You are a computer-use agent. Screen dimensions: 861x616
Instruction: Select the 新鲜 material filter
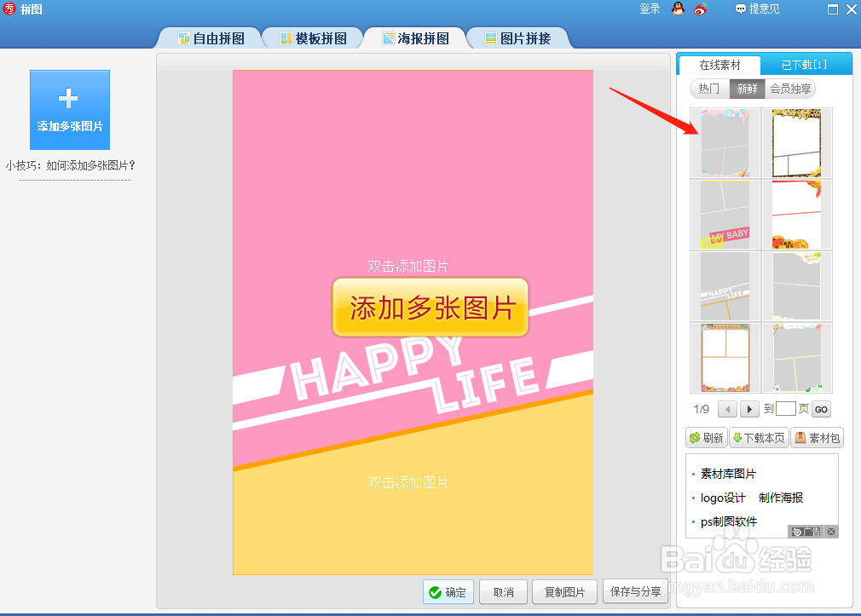coord(748,89)
